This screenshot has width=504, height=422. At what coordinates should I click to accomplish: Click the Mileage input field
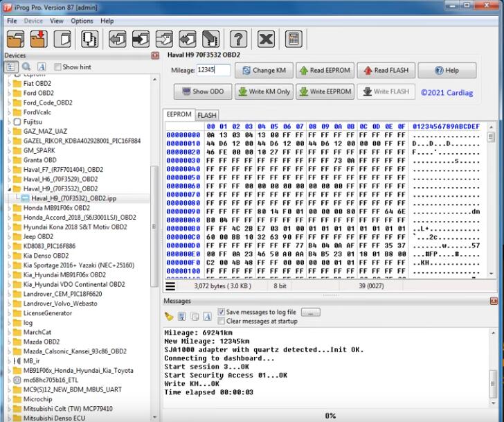pyautogui.click(x=213, y=70)
